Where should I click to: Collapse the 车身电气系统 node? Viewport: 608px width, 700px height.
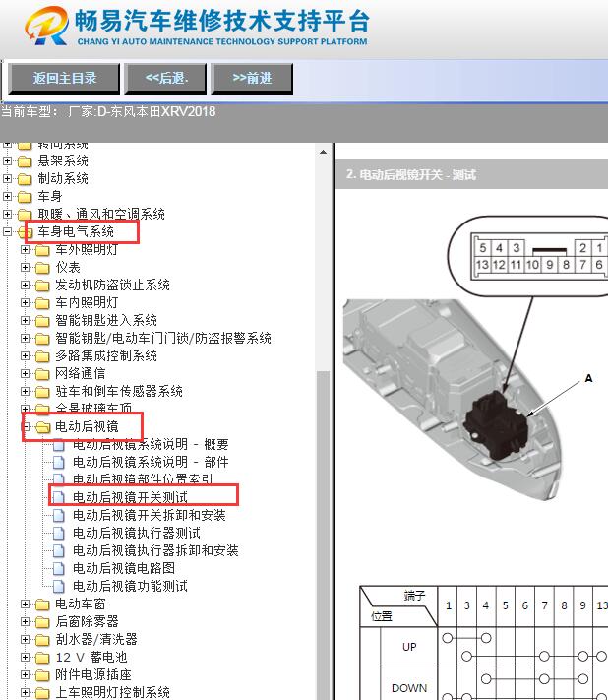point(7,231)
